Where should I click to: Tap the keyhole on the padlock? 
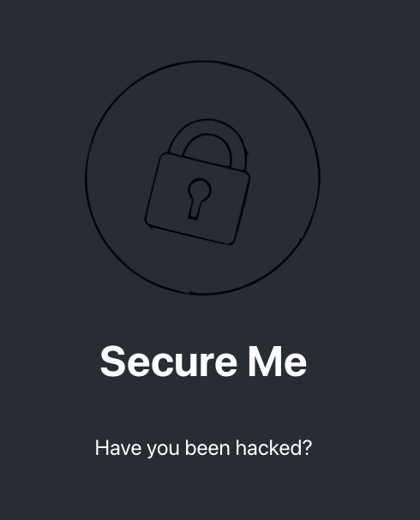tap(198, 199)
